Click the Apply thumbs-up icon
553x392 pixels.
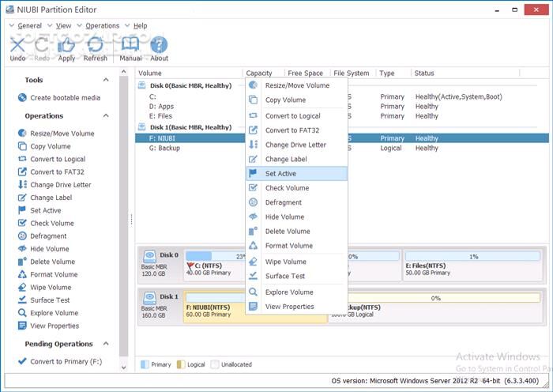66,45
